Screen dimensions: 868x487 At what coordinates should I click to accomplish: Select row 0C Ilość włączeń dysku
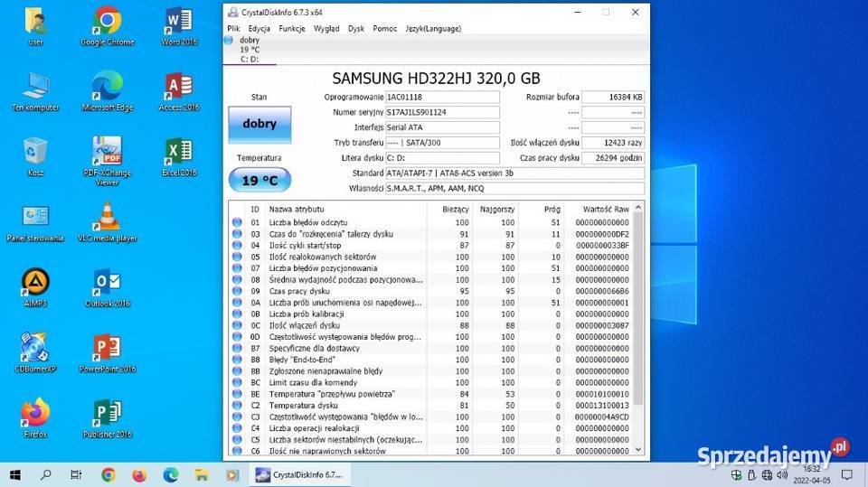[430, 325]
